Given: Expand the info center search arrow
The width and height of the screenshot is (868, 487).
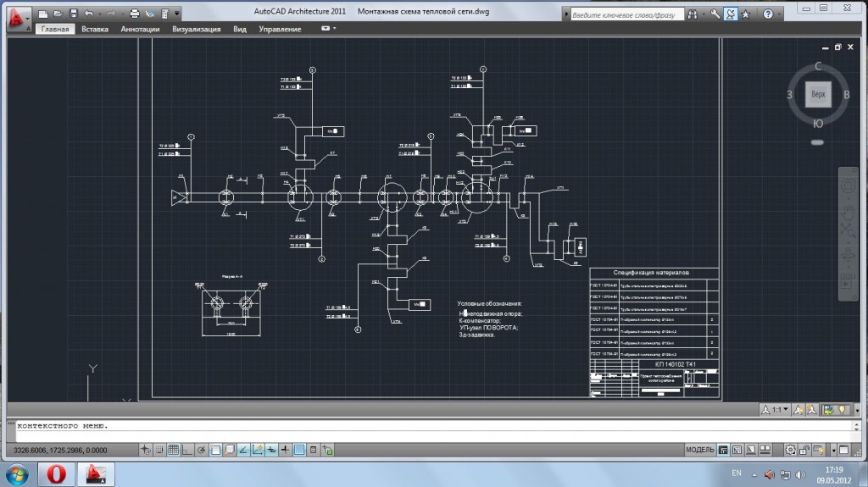Looking at the screenshot, I should pos(565,14).
